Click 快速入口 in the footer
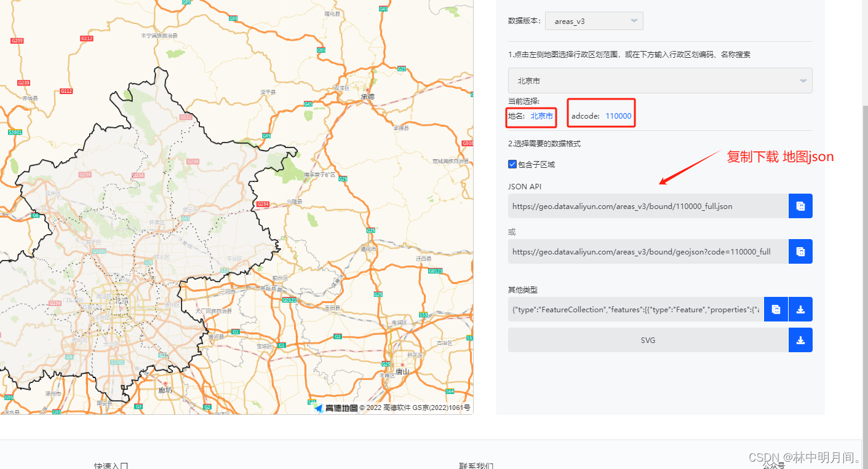 pyautogui.click(x=111, y=465)
